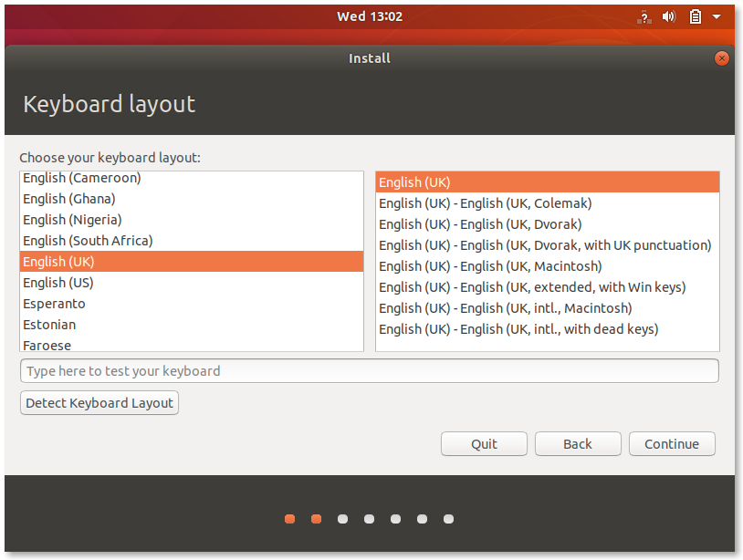Go back with the Back button
743x560 pixels.
pyautogui.click(x=578, y=443)
